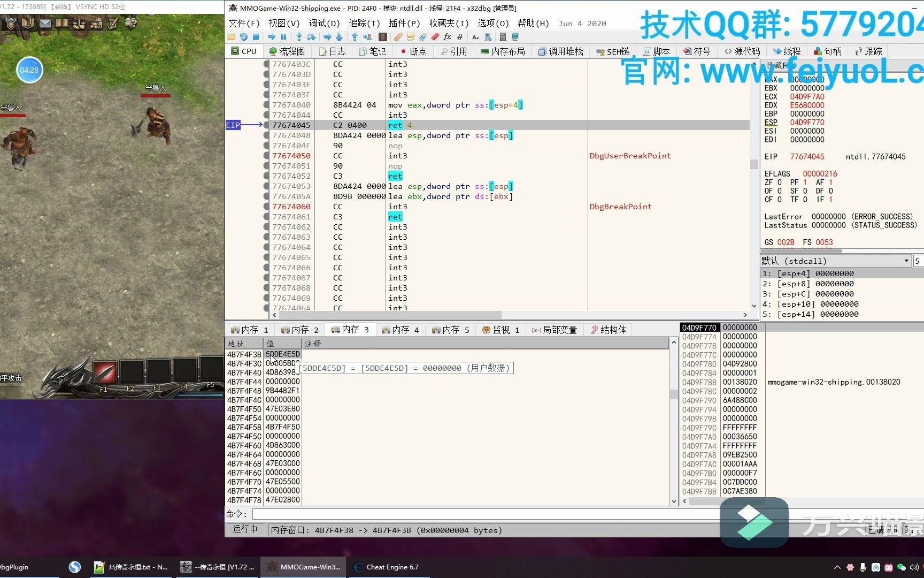The height and width of the screenshot is (578, 924).
Task: Click the globe check-for-updates toolbar icon
Action: (x=515, y=37)
